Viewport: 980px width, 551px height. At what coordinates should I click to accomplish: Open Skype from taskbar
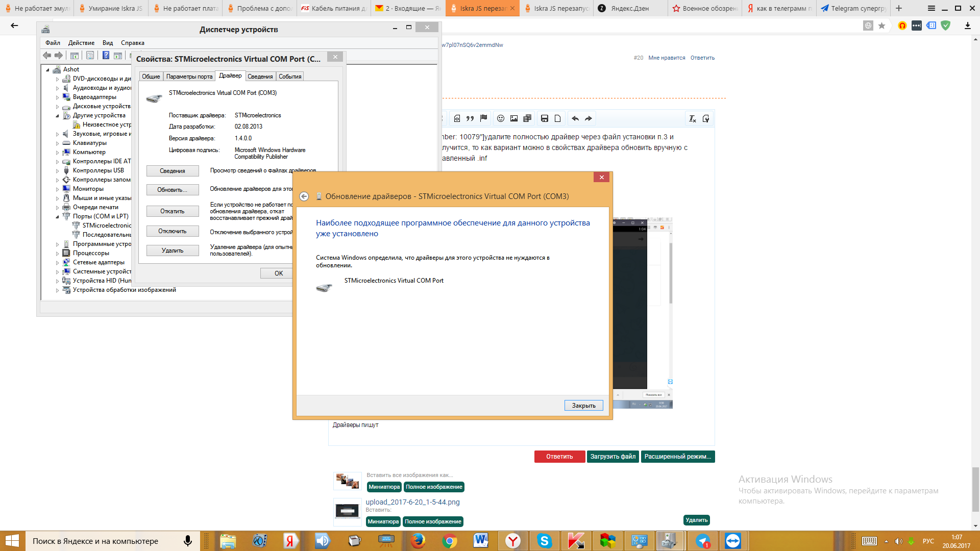pyautogui.click(x=545, y=541)
